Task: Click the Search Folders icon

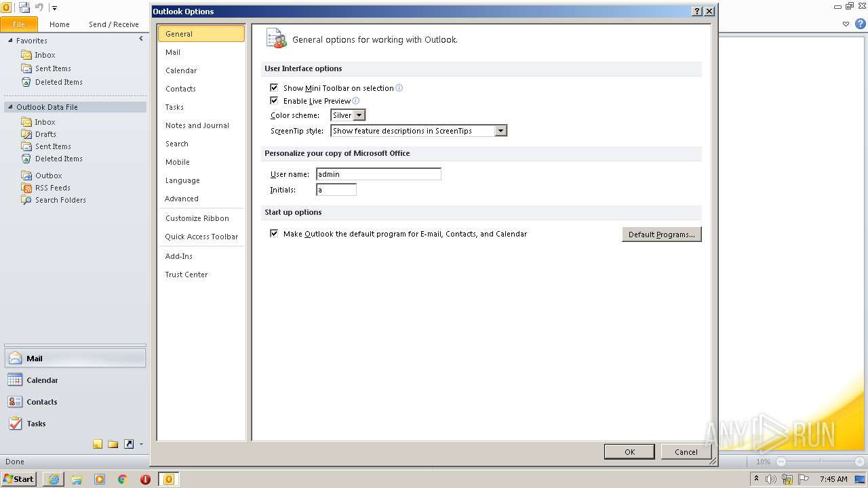Action: point(26,200)
